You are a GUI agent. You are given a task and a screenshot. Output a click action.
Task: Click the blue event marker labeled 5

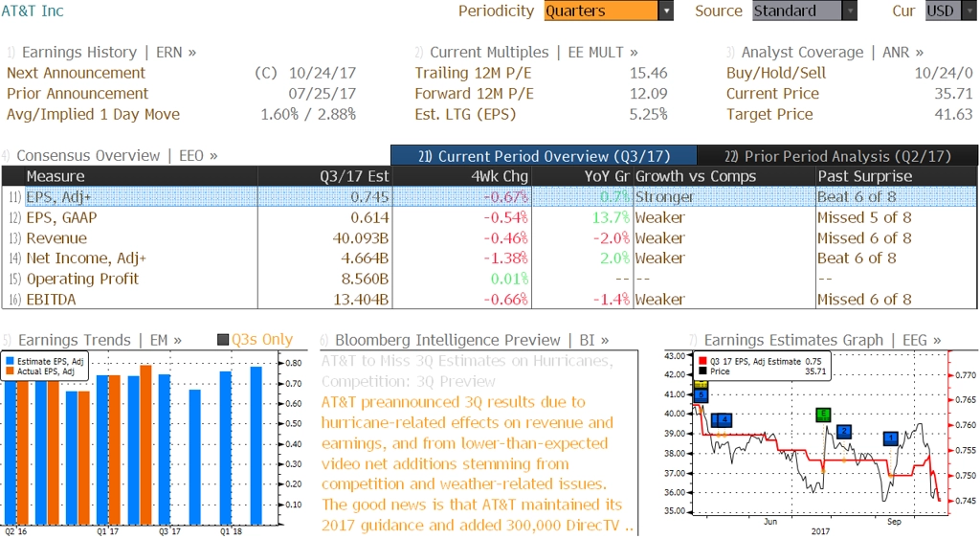pyautogui.click(x=701, y=395)
